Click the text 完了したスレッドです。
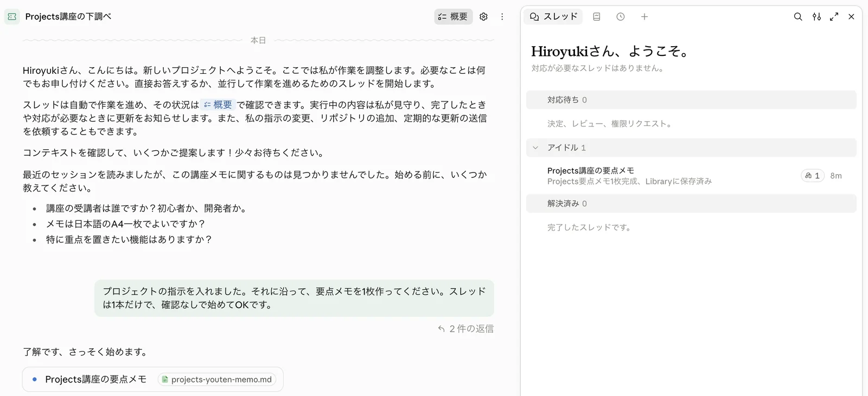 pyautogui.click(x=590, y=227)
